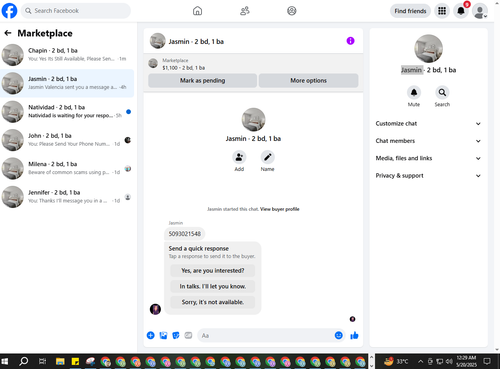500x369 pixels.
Task: Click the large Jasmin avatar in right panel
Action: coord(428,49)
